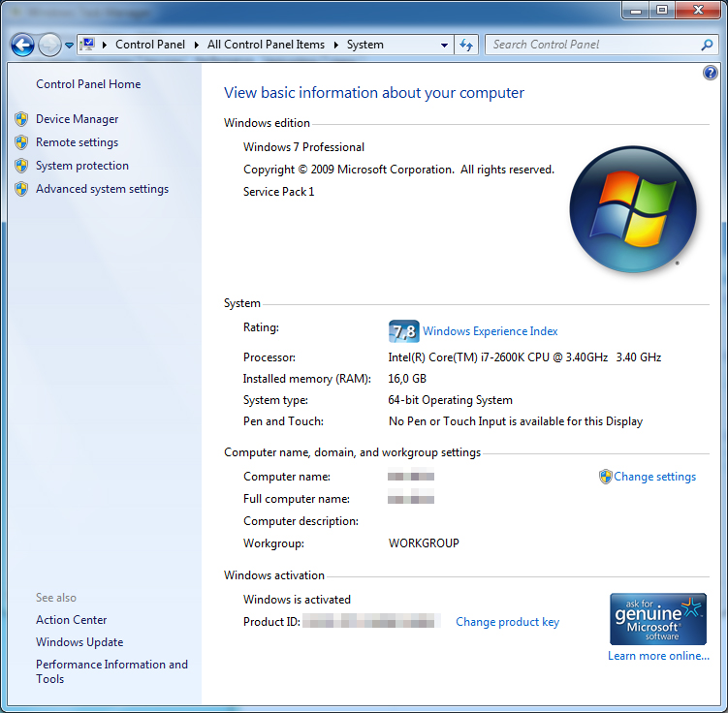Click View basic information about your computer heading
The image size is (728, 713).
374,93
